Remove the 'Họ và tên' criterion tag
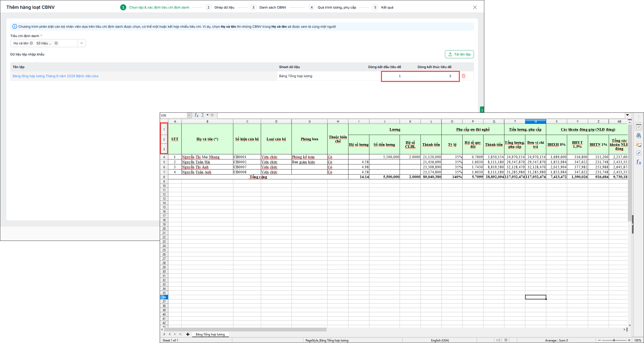The height and width of the screenshot is (343, 644). (x=31, y=43)
